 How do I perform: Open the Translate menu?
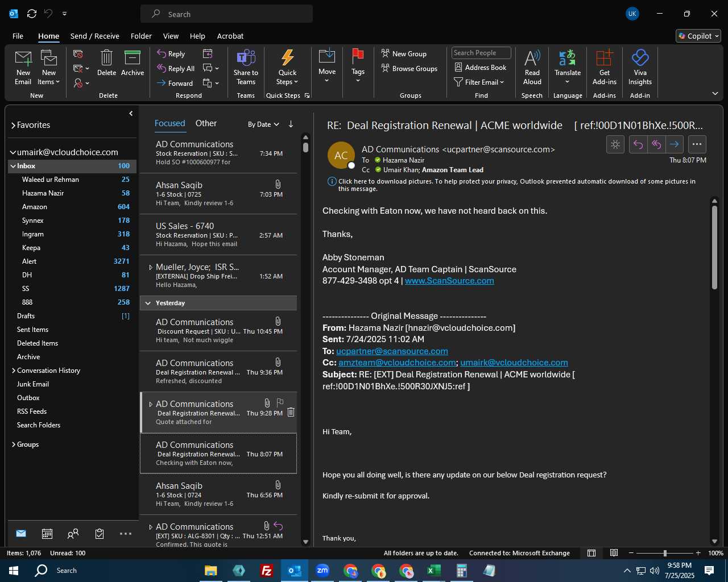click(x=568, y=68)
